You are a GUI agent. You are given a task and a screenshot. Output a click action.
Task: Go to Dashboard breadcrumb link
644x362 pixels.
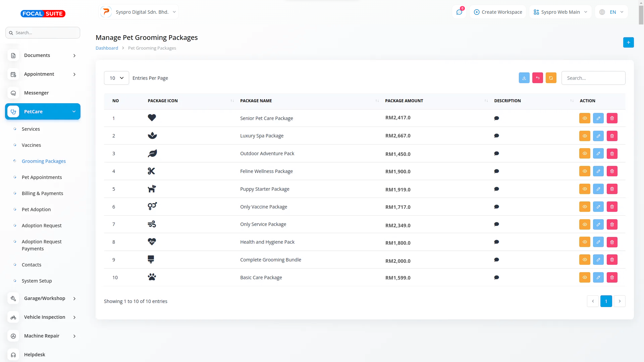(107, 48)
